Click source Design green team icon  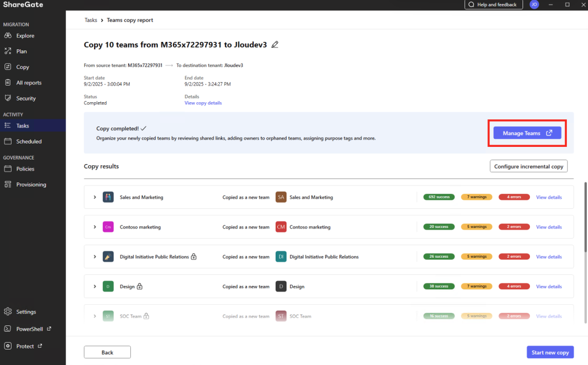[108, 286]
